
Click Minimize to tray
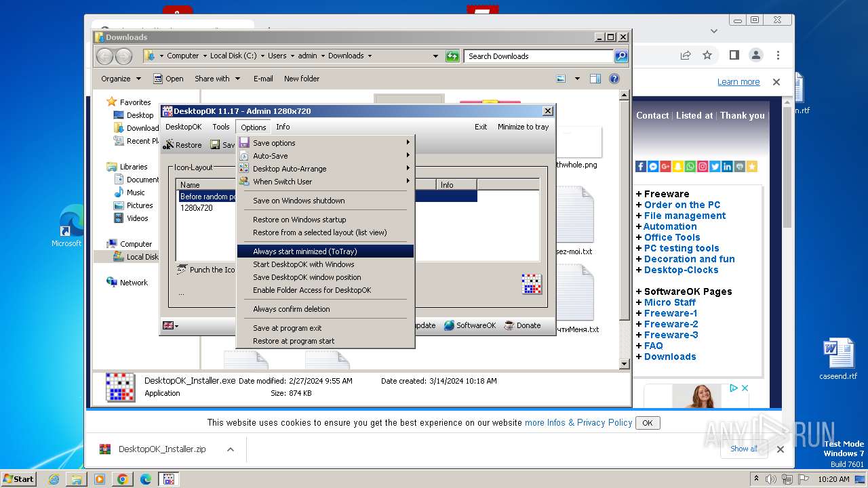coord(523,127)
